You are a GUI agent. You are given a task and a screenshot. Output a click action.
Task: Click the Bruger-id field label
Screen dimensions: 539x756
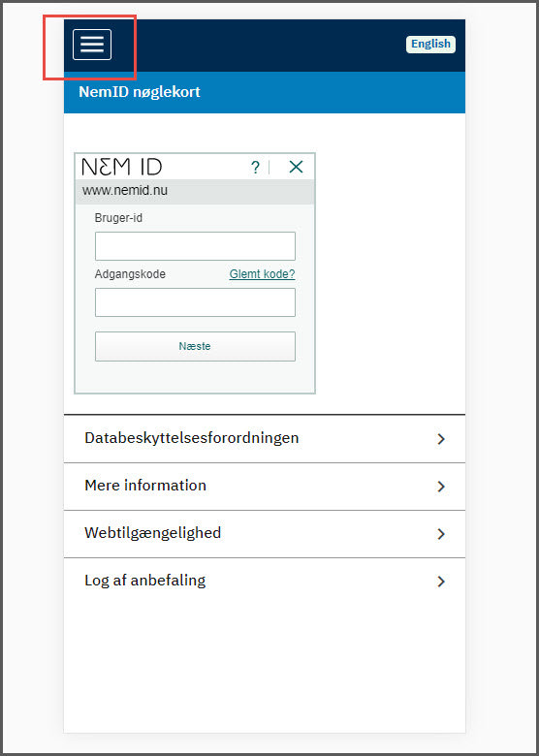click(118, 218)
